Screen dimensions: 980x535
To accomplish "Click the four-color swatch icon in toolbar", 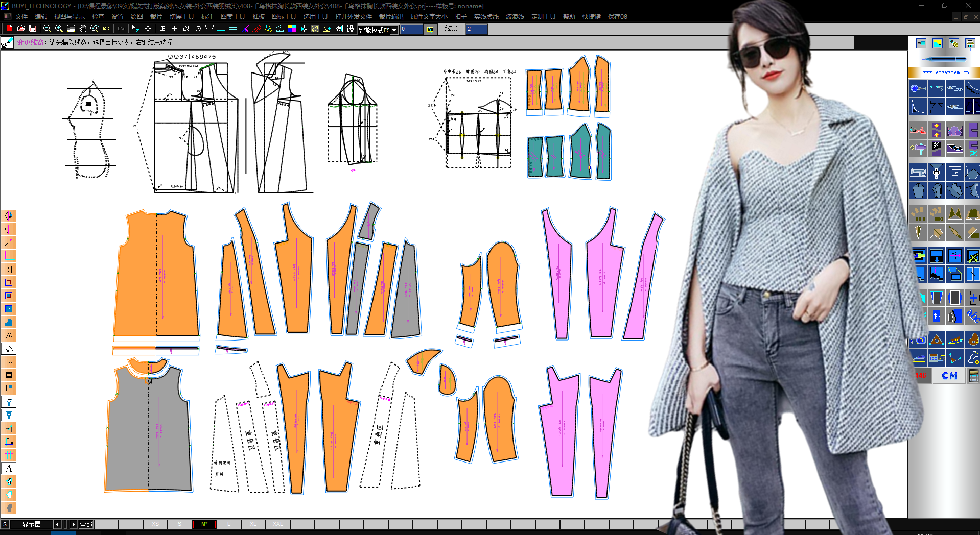I will pos(292,29).
